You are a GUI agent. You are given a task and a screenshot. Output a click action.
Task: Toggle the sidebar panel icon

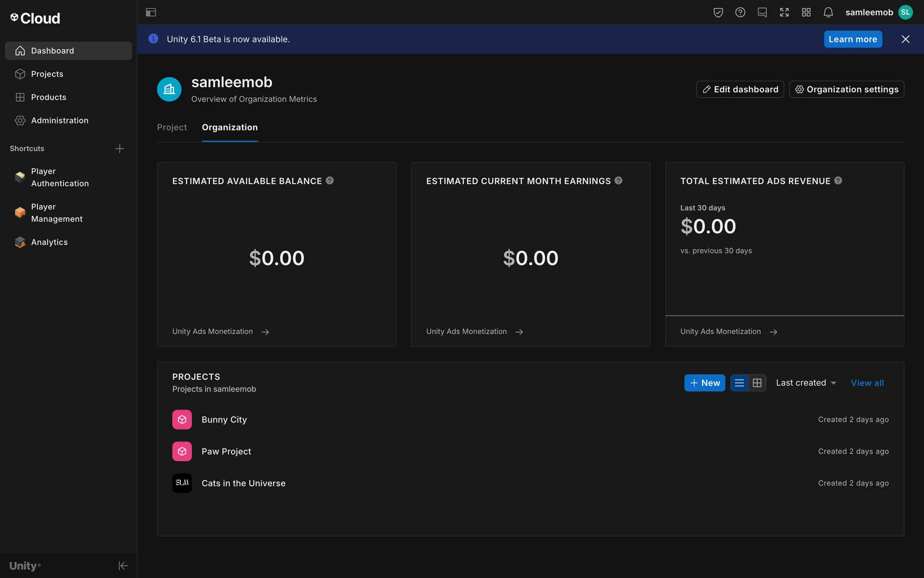coord(151,13)
